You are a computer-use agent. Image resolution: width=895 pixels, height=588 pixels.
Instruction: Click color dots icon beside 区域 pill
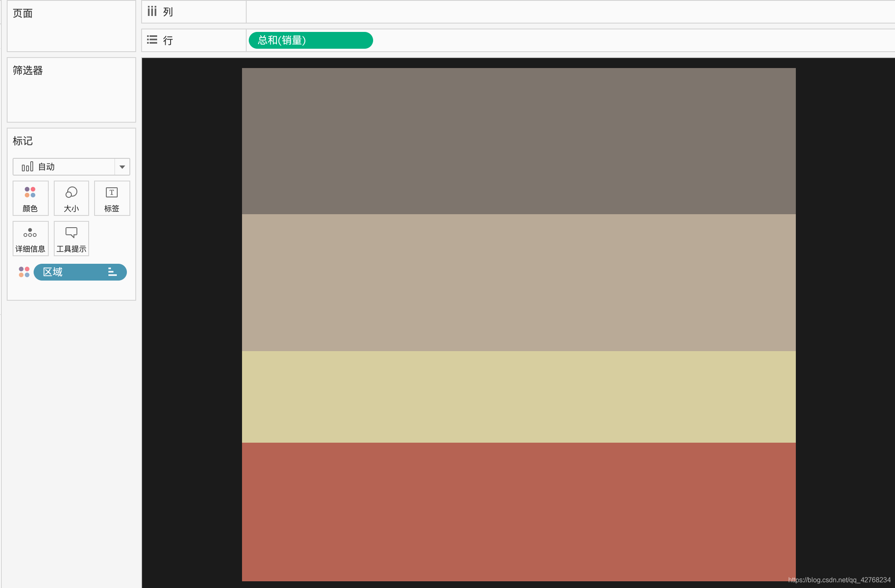click(24, 272)
